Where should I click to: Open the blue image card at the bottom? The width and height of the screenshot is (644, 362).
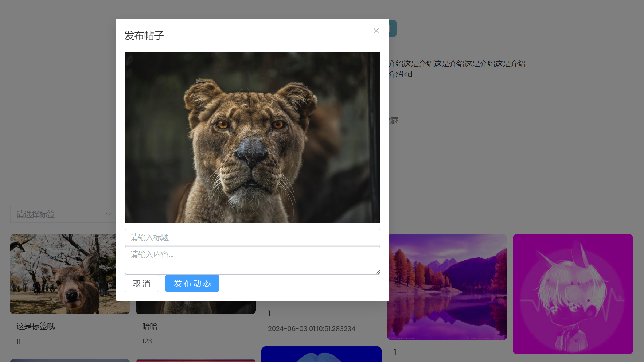coord(321,354)
